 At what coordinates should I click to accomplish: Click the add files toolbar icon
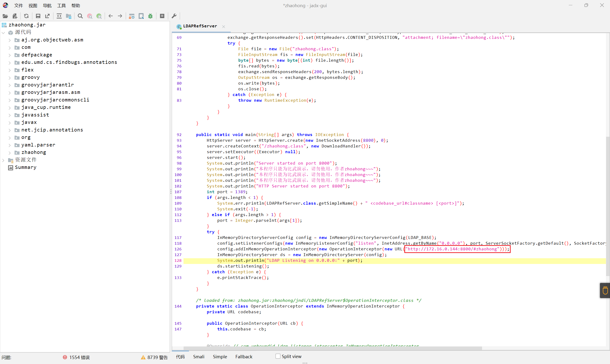coord(15,16)
